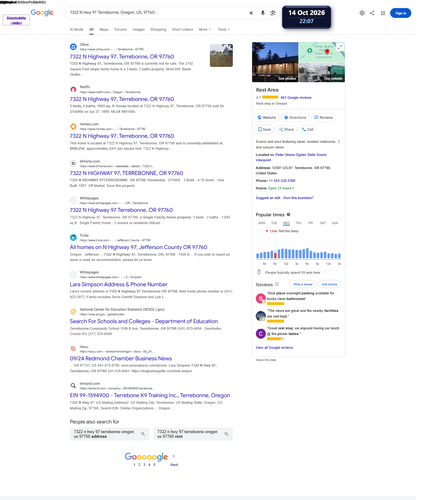Clear the search box with the X icon
Image resolution: width=421 pixels, height=500 pixels.
(x=251, y=13)
